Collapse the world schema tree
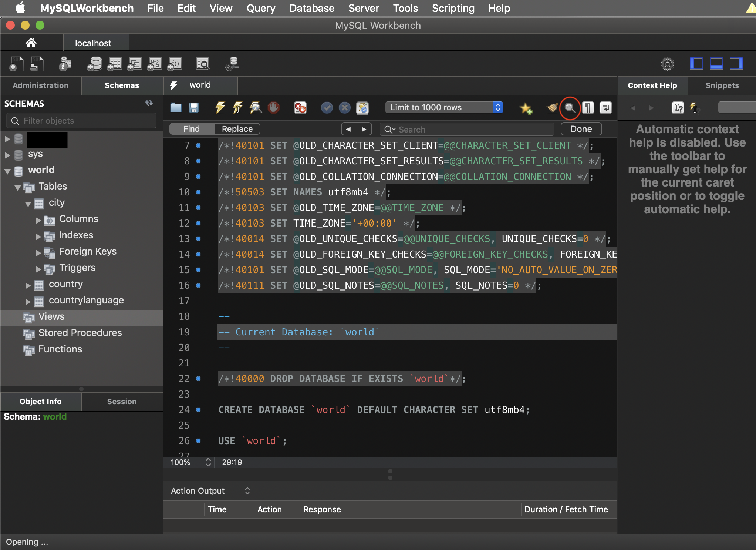The height and width of the screenshot is (550, 756). [x=7, y=171]
